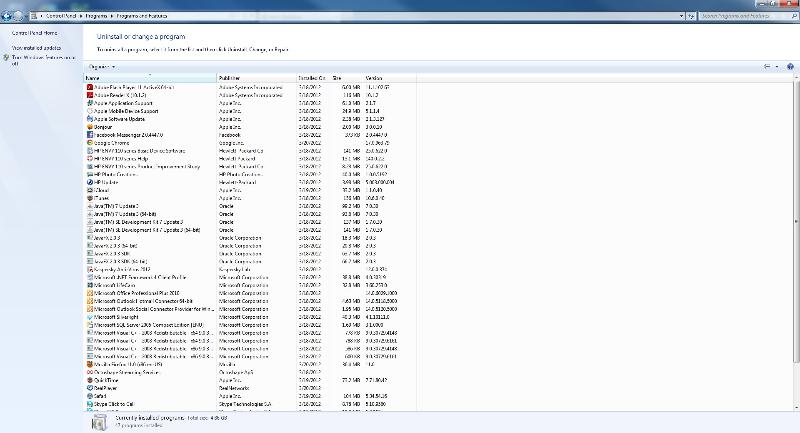Click the Kaspersky Anti-Virus 2012 icon
Image resolution: width=800 pixels, height=433 pixels.
tap(90, 269)
